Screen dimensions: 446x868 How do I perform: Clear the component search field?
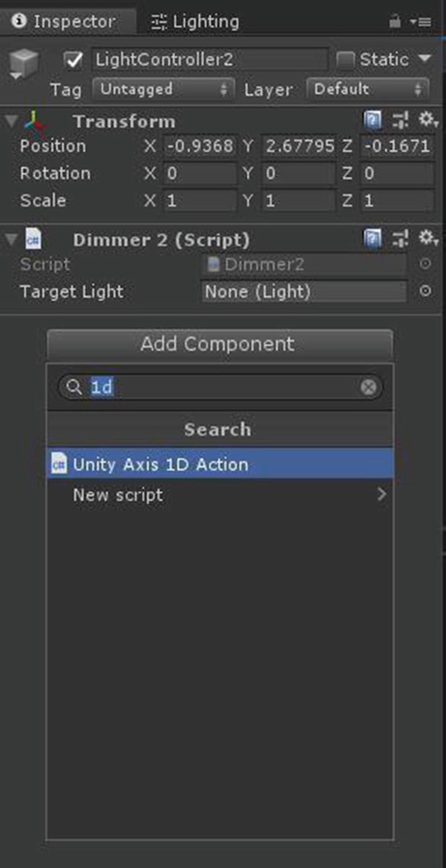369,387
